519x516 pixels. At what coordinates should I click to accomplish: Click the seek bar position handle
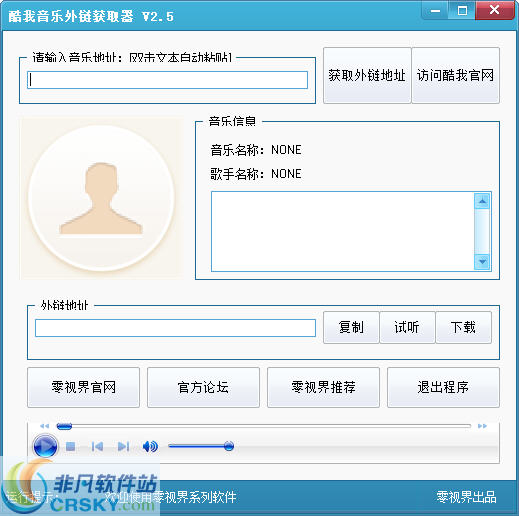64,426
